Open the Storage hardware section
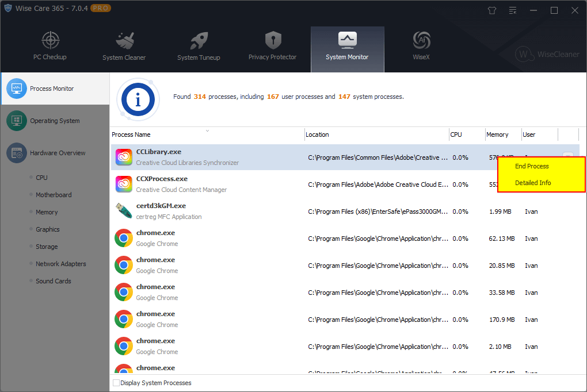Screen dimensions: 587x392 47,247
